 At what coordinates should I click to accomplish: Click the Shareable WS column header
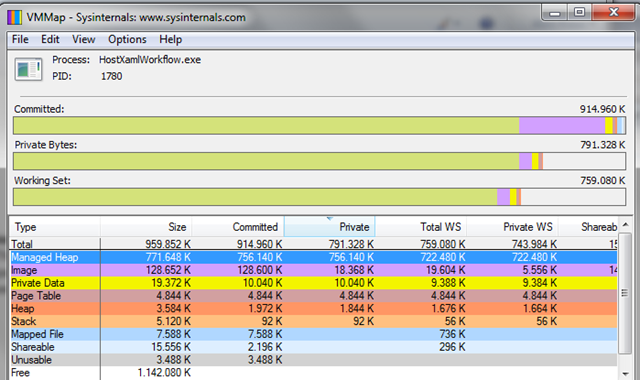tap(588, 227)
